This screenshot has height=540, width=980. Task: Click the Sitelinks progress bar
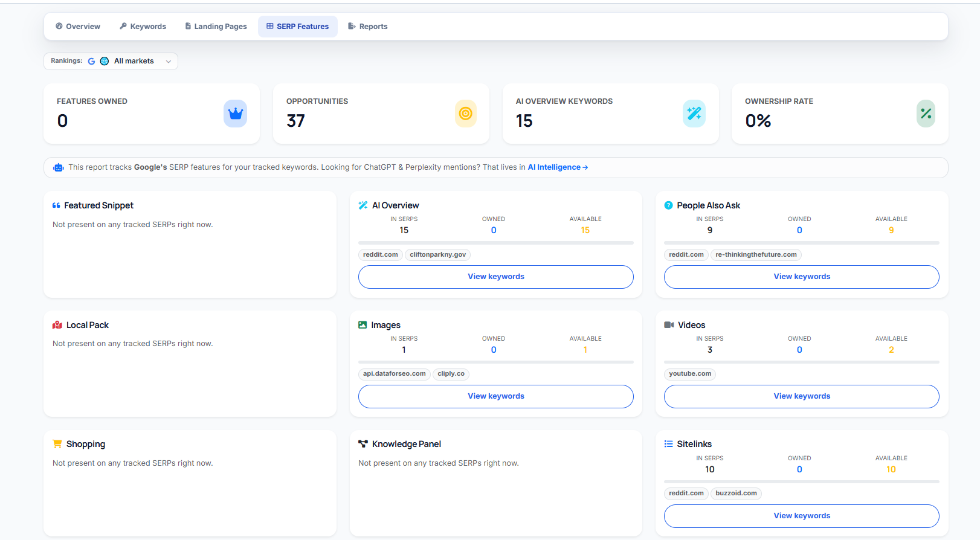pyautogui.click(x=802, y=482)
